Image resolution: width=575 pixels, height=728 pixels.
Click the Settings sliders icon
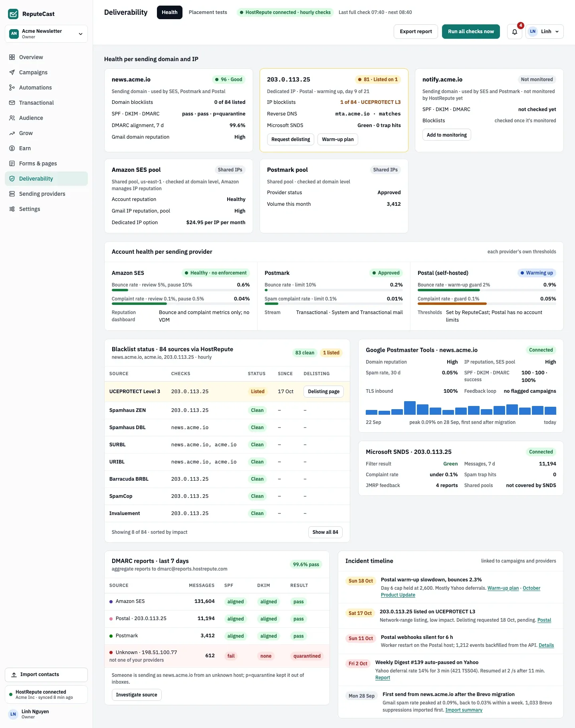tap(12, 209)
